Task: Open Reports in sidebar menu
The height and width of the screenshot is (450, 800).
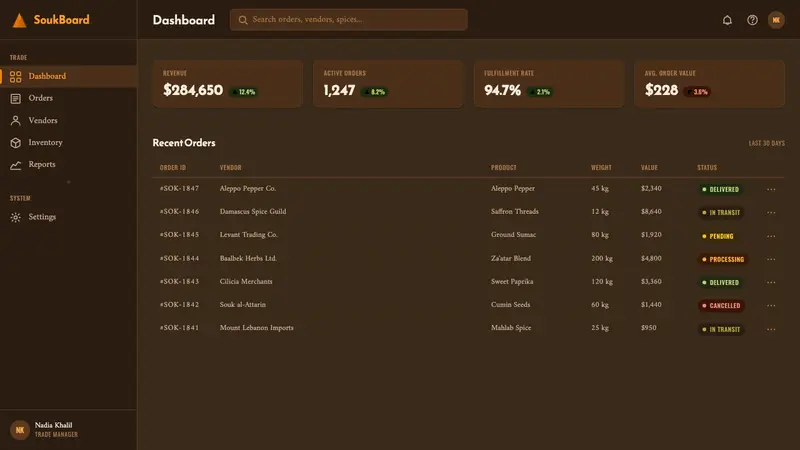Action: pyautogui.click(x=68, y=165)
